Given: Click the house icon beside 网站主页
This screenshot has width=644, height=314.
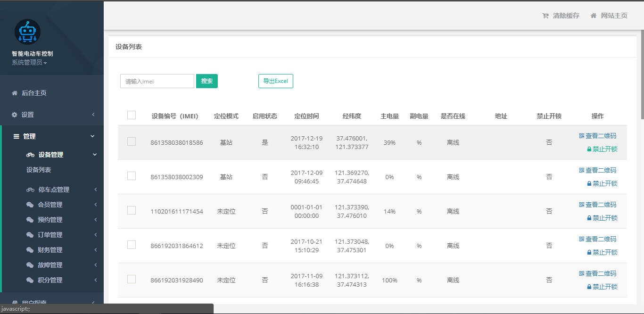Looking at the screenshot, I should point(594,16).
